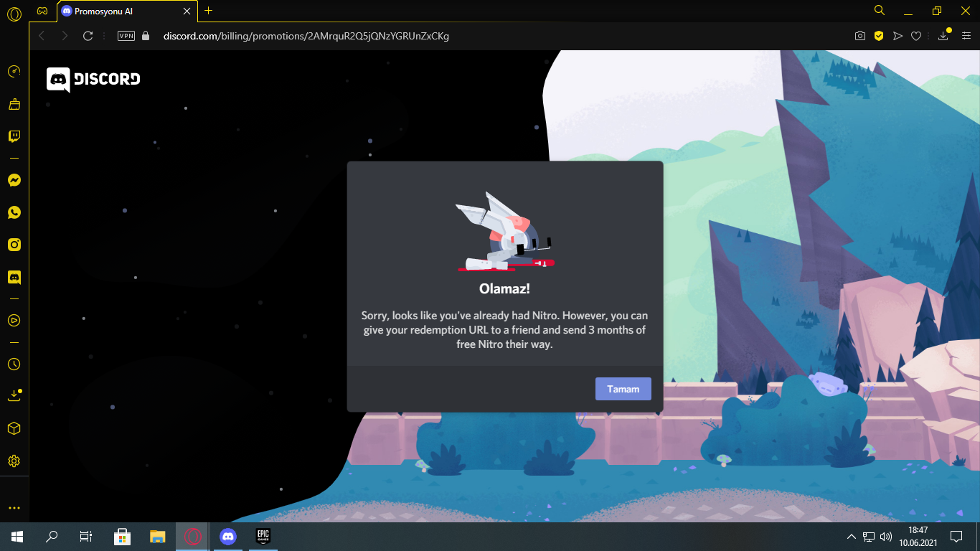Open Epic Games Launcher from taskbar
This screenshot has width=980, height=551.
click(263, 536)
